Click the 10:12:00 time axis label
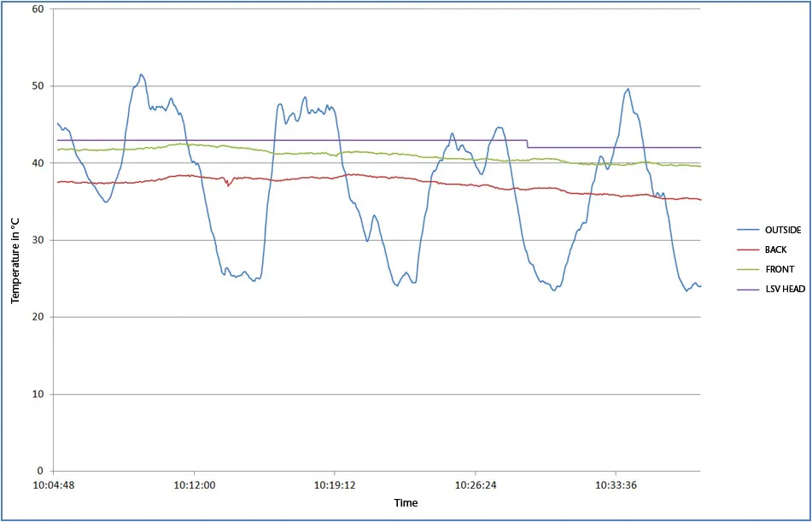This screenshot has width=812, height=522. pos(194,486)
